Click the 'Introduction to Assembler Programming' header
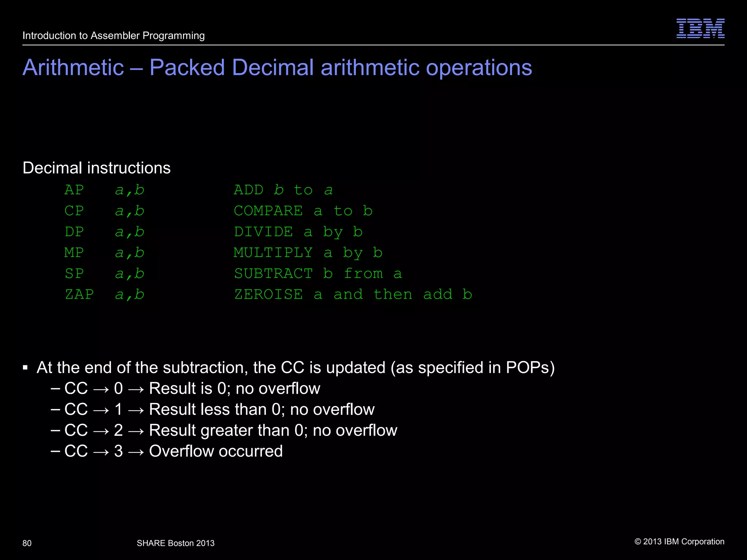The image size is (747, 560). [113, 36]
